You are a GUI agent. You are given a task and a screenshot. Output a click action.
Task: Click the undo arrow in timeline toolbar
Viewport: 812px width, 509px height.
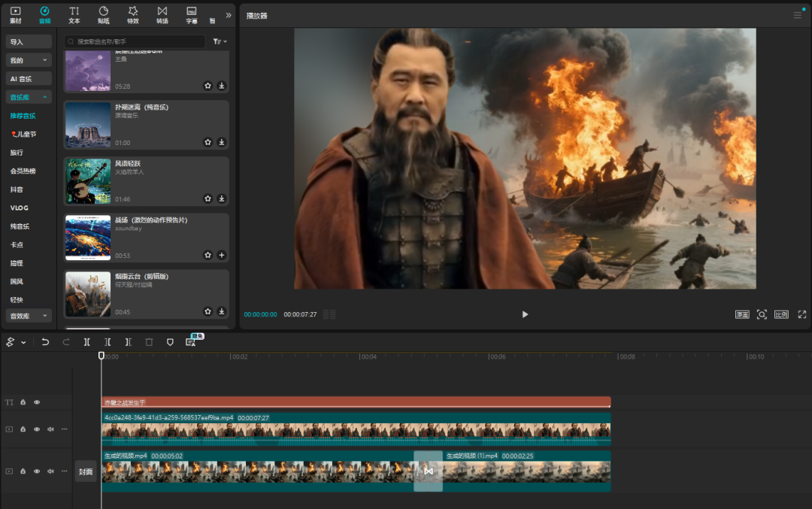pyautogui.click(x=45, y=342)
